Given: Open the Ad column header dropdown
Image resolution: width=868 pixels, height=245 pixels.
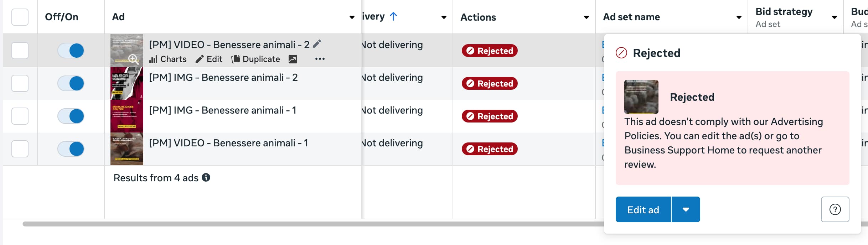Looking at the screenshot, I should pos(352,17).
